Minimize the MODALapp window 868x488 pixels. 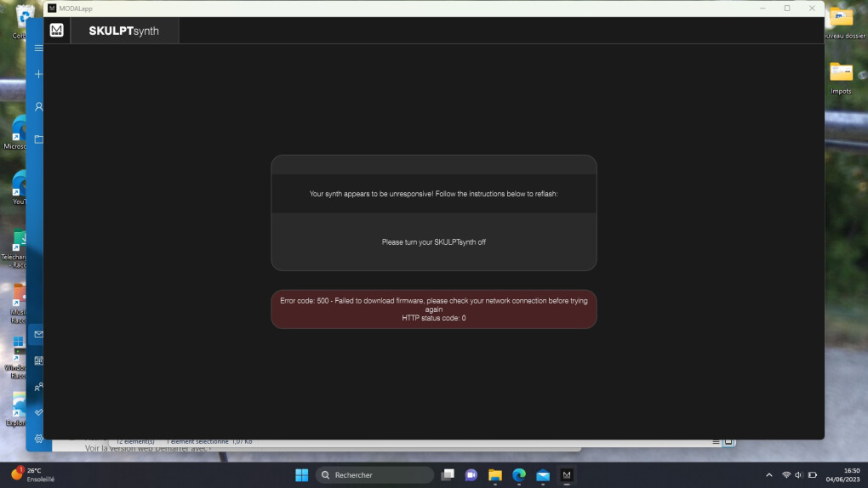(762, 9)
